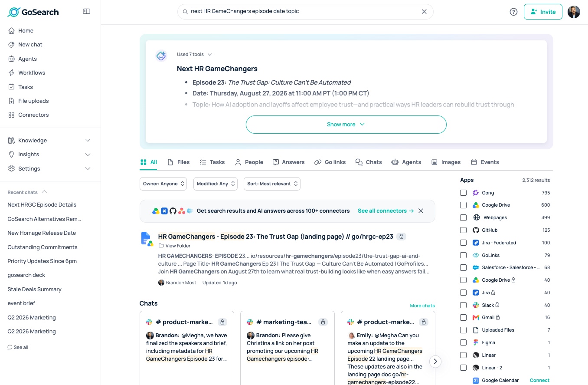
Task: Open the Sort: Most relevant dropdown
Action: (x=272, y=184)
